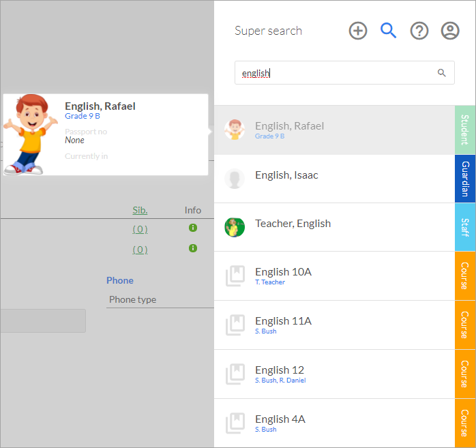Click the small magnifier inside search field
The width and height of the screenshot is (476, 448).
click(441, 73)
